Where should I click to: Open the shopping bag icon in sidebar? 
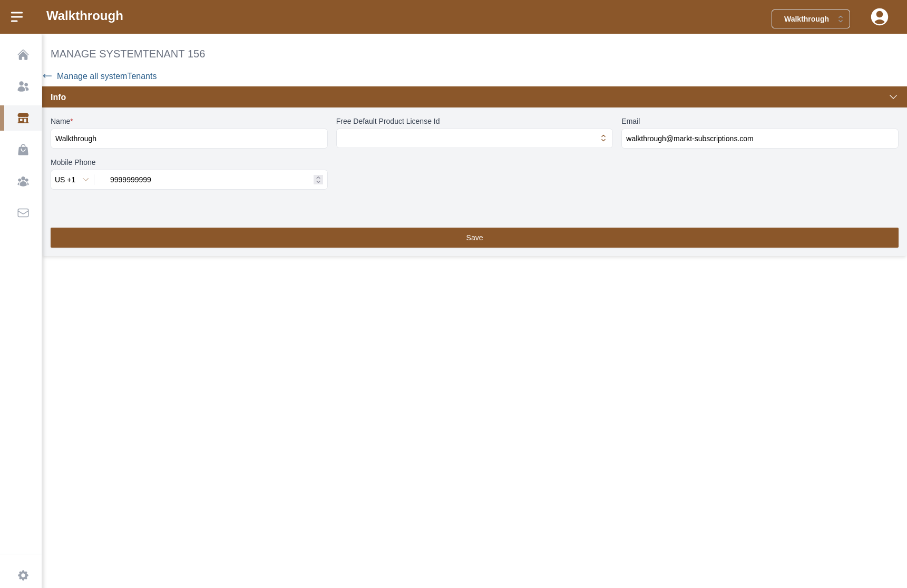[x=23, y=150]
